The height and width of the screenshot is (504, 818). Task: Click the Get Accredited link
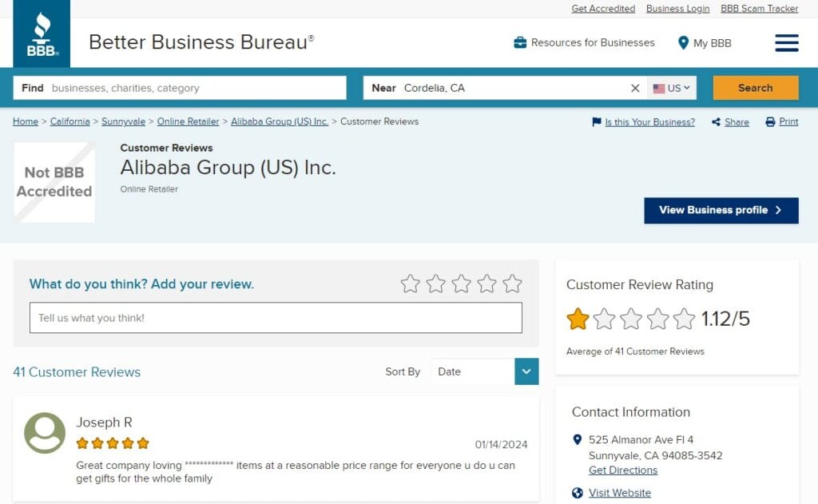pyautogui.click(x=603, y=8)
